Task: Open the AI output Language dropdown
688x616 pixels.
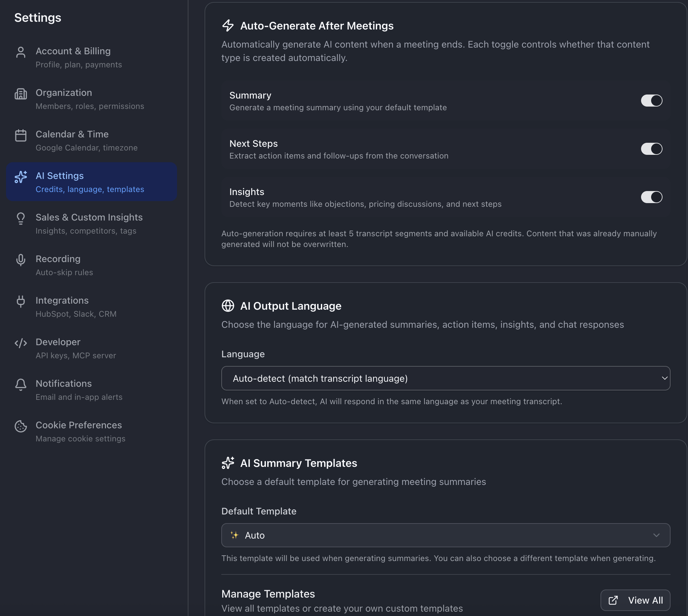Action: (445, 378)
